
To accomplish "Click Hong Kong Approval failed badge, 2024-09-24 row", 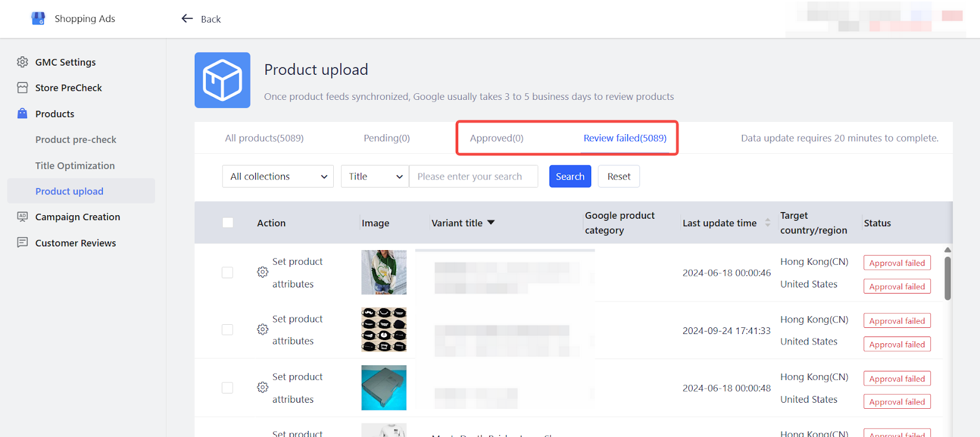I will [x=897, y=321].
